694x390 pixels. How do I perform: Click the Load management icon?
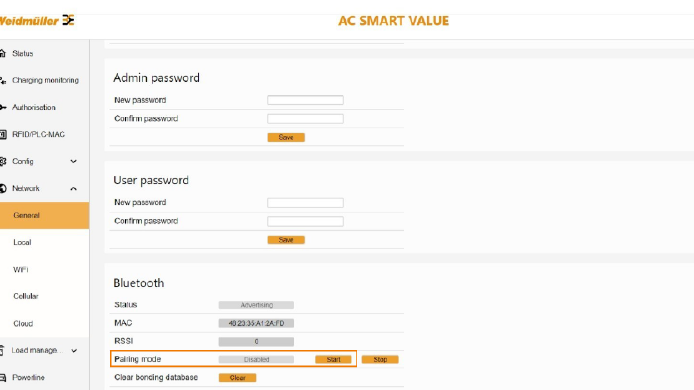pos(2,351)
